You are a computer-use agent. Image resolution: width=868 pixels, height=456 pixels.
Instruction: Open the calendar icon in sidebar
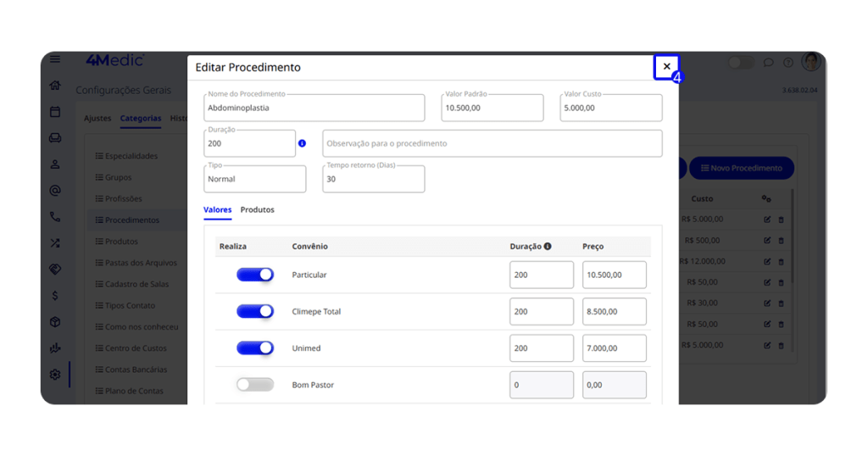point(55,112)
